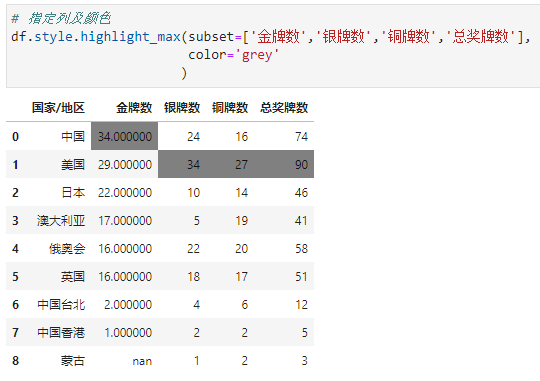Click the 俄奥会 country cell
This screenshot has height=381, width=540.
tap(67, 248)
